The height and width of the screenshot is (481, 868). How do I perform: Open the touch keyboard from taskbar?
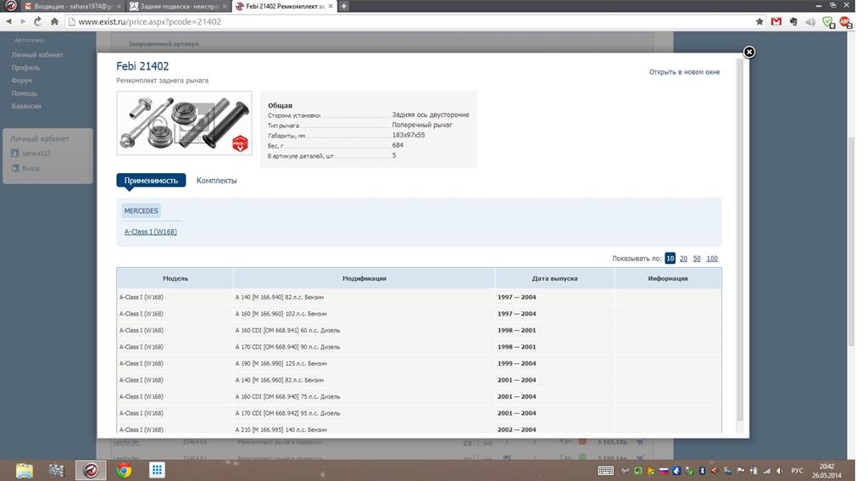[605, 471]
